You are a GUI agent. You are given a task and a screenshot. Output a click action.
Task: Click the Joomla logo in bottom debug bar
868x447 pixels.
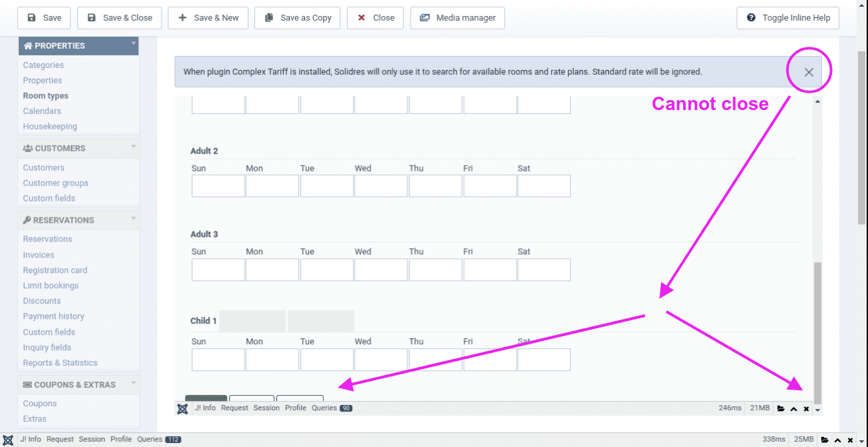[x=8, y=440]
